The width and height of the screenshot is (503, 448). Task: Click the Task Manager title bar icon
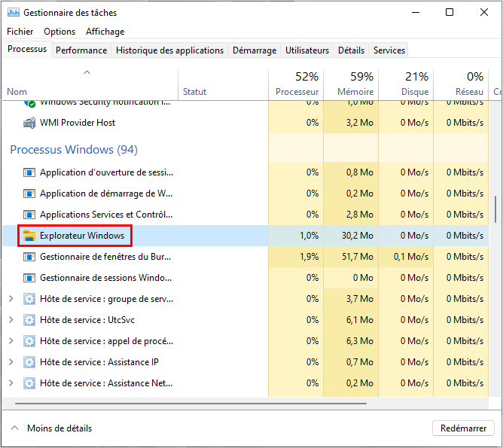(14, 13)
